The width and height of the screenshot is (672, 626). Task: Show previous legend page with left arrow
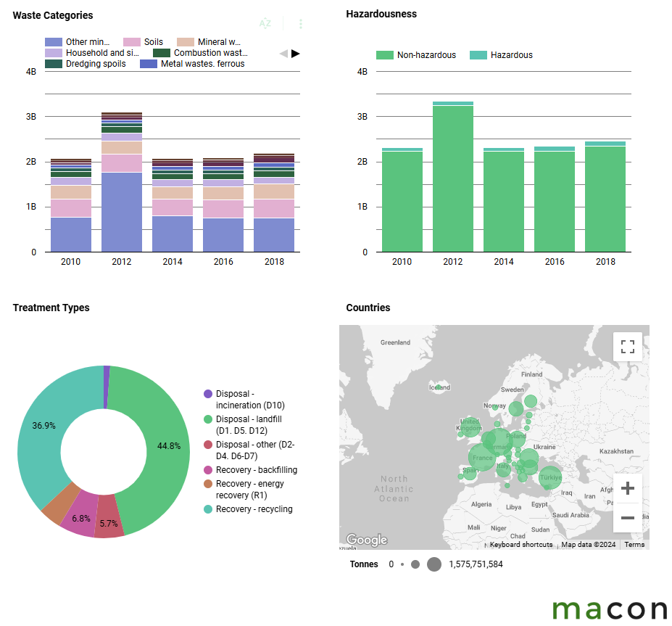coord(283,53)
